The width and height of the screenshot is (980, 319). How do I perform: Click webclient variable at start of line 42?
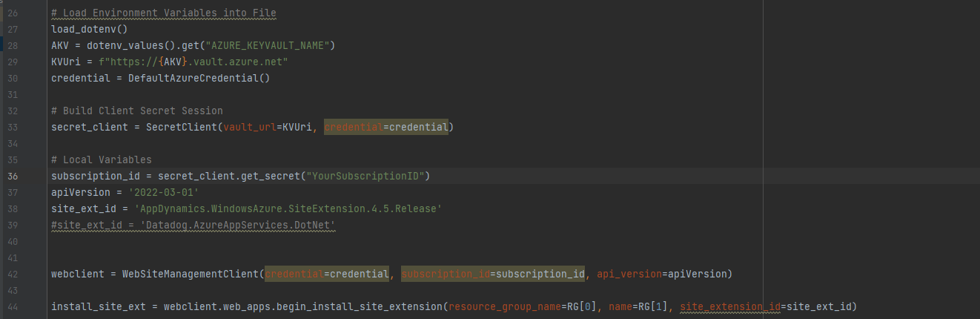pyautogui.click(x=78, y=274)
